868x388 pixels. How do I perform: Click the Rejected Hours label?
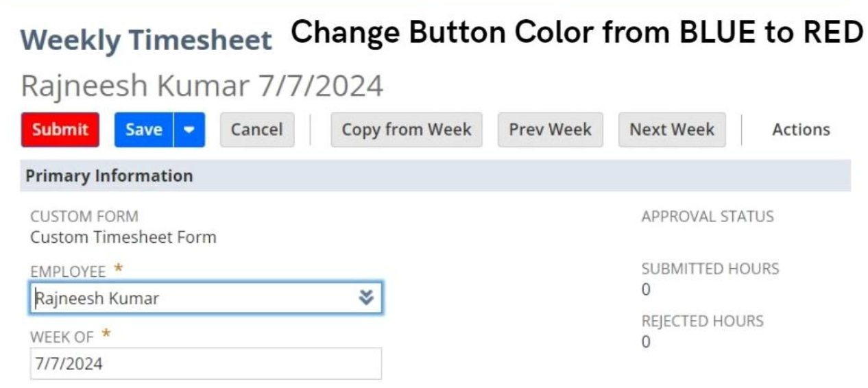click(x=702, y=321)
